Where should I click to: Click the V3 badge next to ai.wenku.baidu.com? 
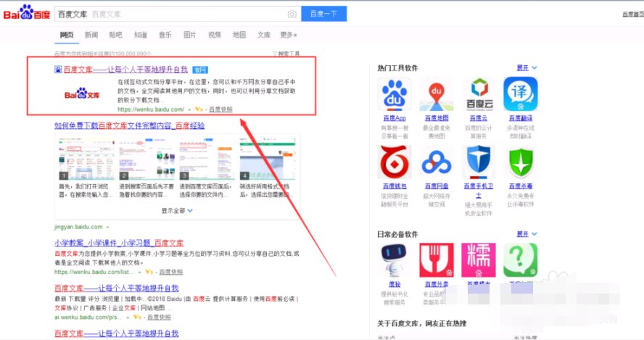pyautogui.click(x=137, y=317)
